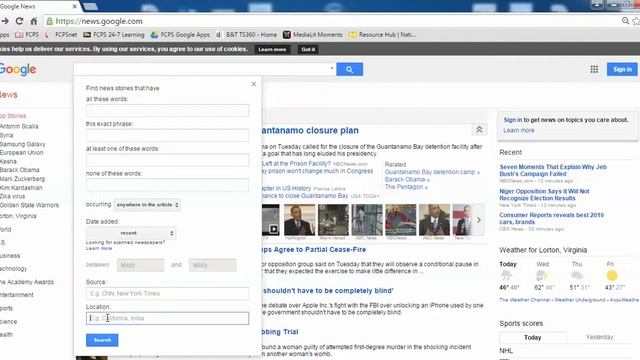
Task: Collapse the Guantanamo story with the double chevron
Action: pos(479,130)
